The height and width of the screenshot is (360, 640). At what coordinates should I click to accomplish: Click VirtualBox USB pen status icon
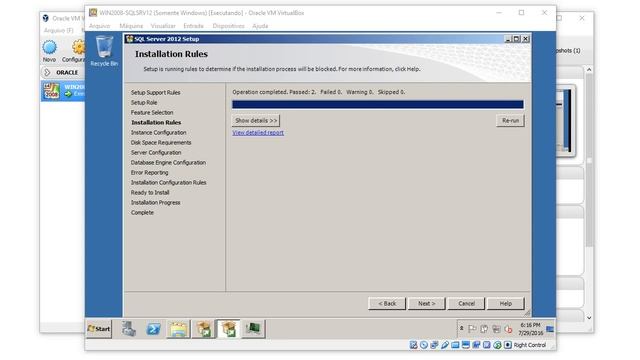pos(444,345)
